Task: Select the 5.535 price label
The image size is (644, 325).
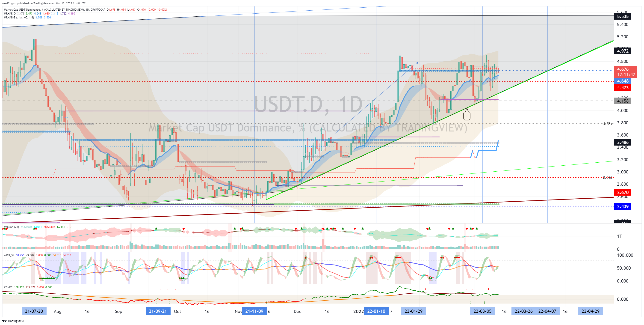Action: click(x=622, y=17)
